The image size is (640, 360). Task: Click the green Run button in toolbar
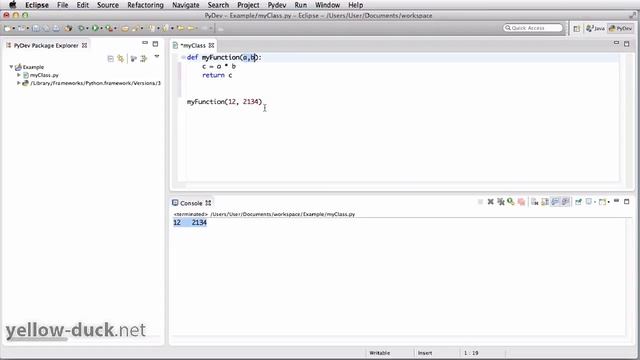tap(95, 28)
